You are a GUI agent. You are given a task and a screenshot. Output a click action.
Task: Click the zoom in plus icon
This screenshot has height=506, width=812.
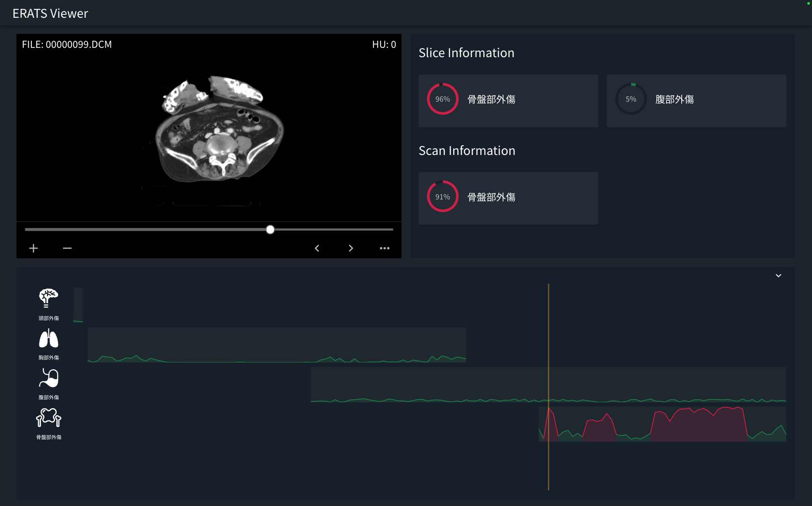33,248
